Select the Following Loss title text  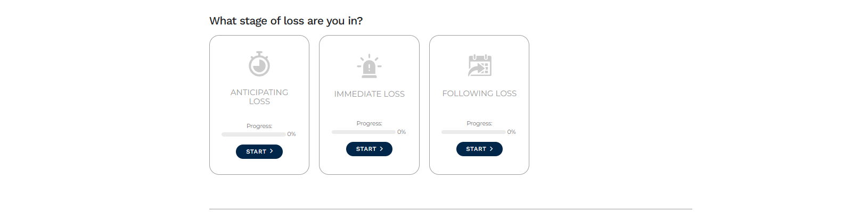[x=479, y=94]
